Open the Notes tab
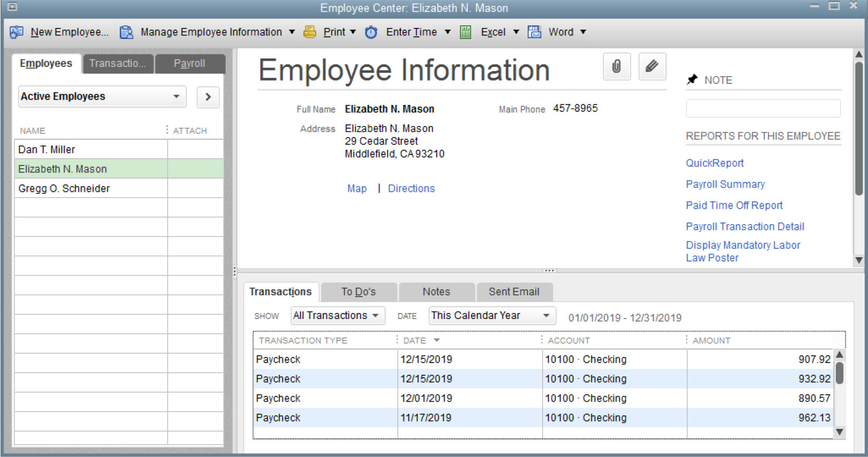This screenshot has height=457, width=868. tap(437, 292)
